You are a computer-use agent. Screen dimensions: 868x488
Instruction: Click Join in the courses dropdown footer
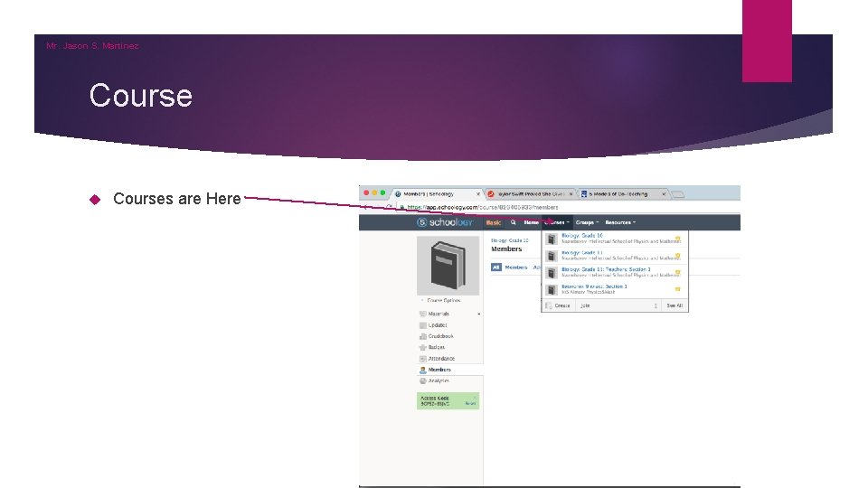coord(585,305)
